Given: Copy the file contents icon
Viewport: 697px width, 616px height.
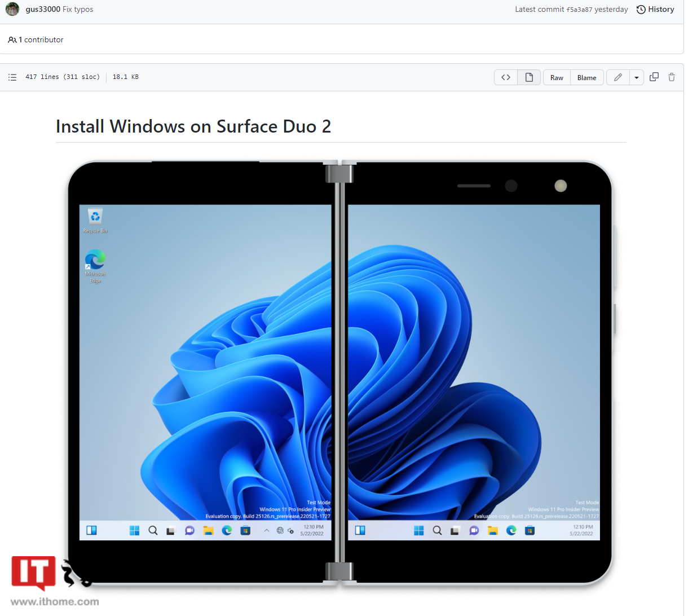Looking at the screenshot, I should 654,77.
